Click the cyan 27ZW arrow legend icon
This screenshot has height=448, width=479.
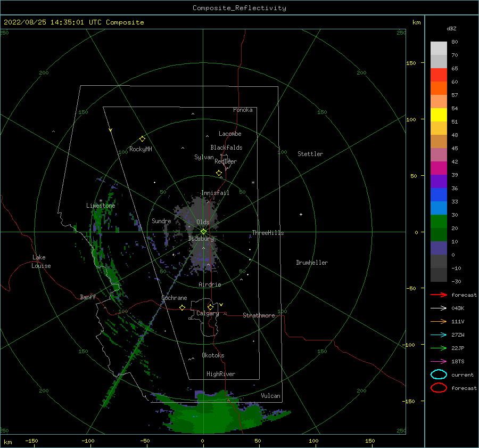click(x=439, y=335)
